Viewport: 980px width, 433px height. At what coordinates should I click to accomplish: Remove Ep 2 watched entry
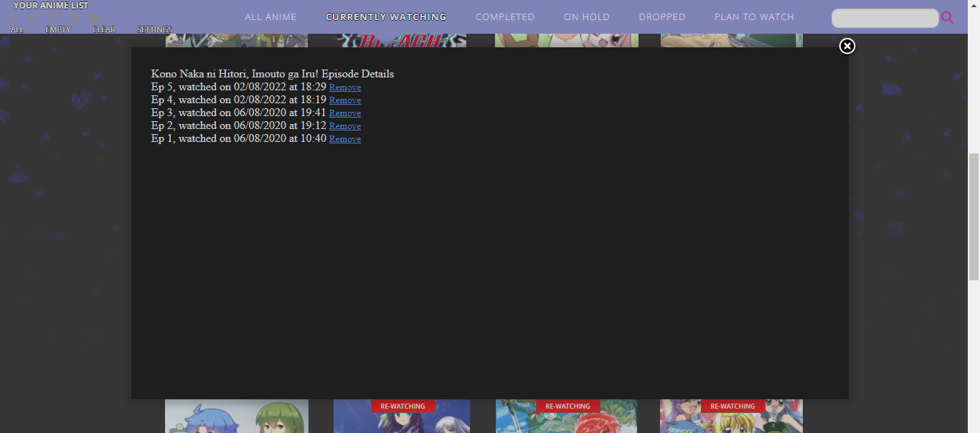(x=345, y=126)
